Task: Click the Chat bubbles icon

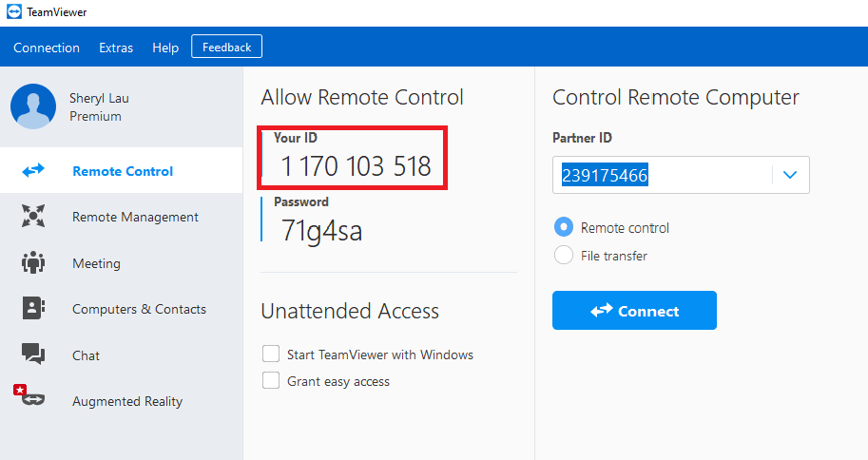Action: tap(33, 354)
